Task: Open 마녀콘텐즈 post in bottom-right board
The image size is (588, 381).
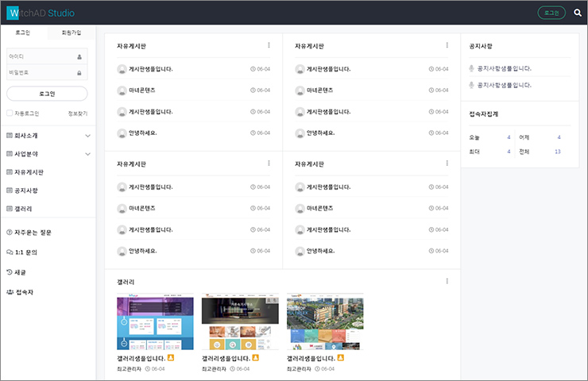Action: click(x=320, y=208)
